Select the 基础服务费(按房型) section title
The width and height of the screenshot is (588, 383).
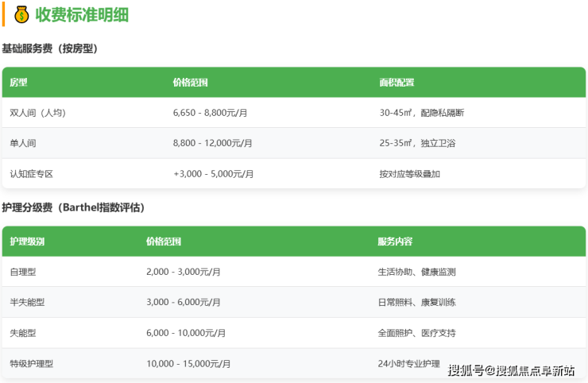coord(49,48)
